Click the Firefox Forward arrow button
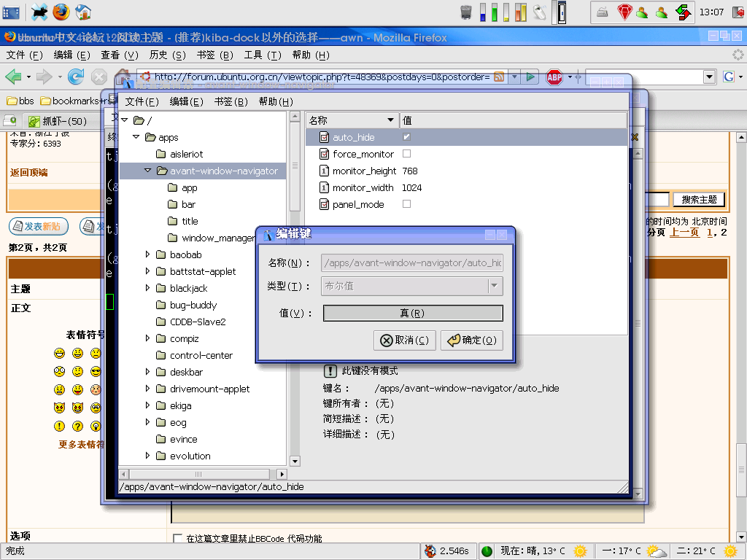The width and height of the screenshot is (747, 560). coord(44,76)
